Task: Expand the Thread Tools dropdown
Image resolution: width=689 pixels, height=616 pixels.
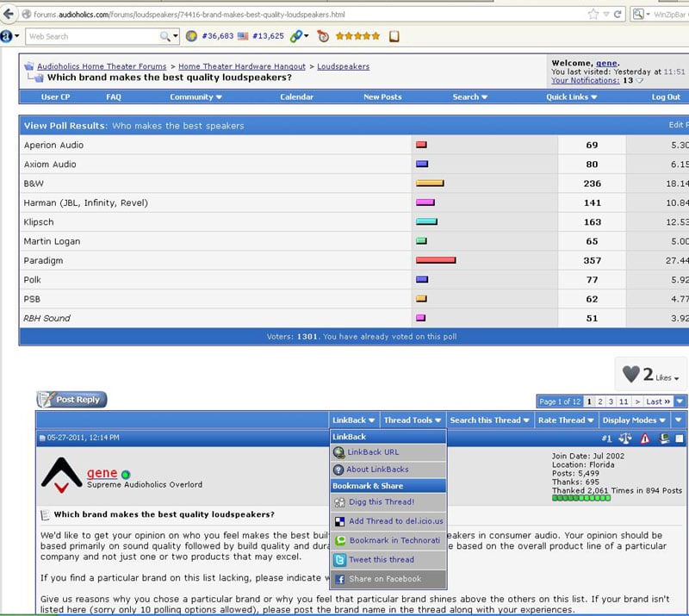Action: click(413, 420)
